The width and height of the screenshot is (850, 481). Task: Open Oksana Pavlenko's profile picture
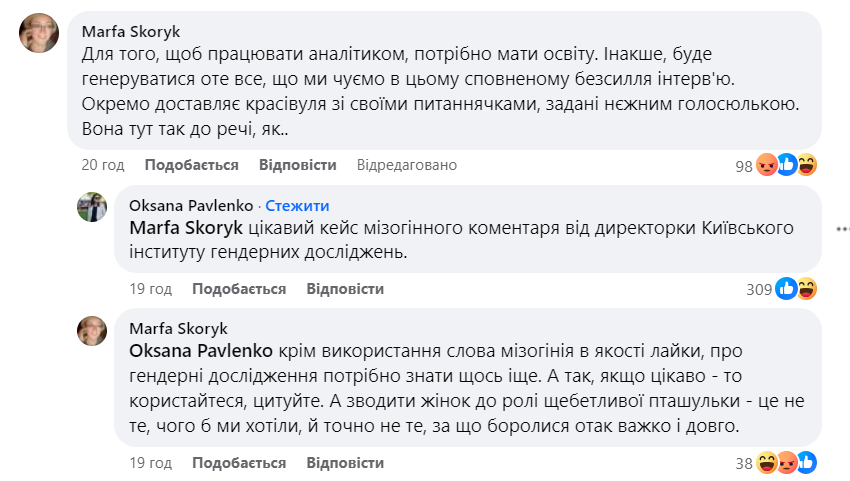pyautogui.click(x=92, y=207)
